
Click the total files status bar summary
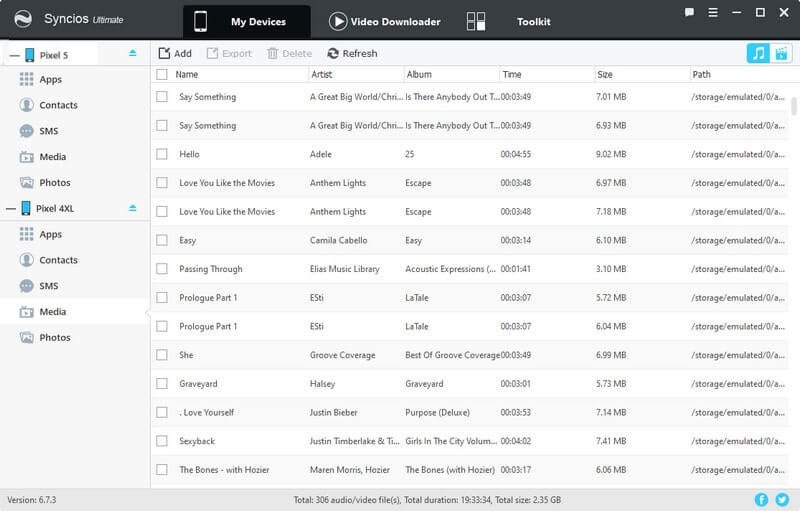[427, 500]
